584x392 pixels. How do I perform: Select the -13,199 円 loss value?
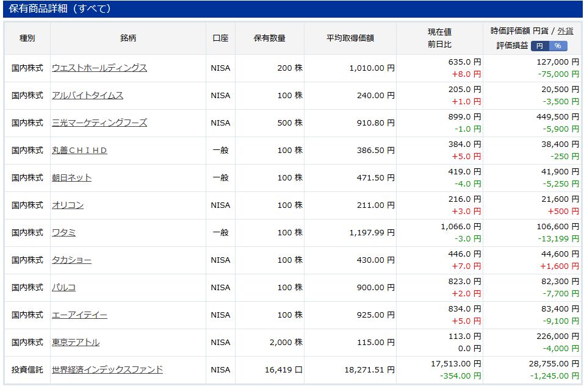point(558,239)
